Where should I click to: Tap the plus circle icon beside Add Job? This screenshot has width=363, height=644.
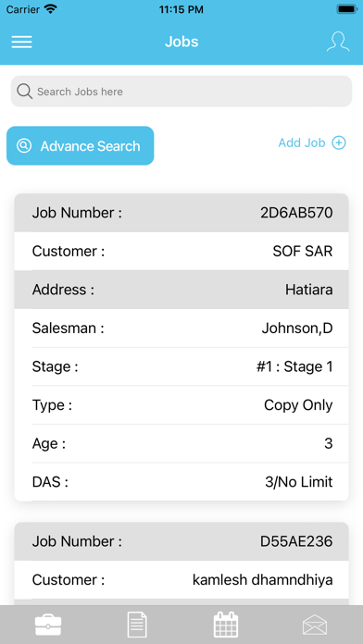339,142
